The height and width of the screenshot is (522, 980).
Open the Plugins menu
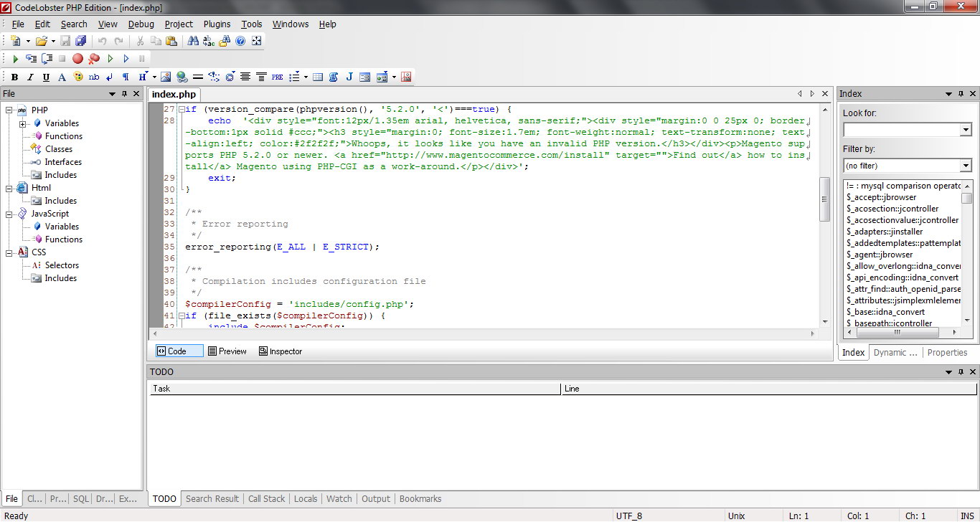[217, 24]
